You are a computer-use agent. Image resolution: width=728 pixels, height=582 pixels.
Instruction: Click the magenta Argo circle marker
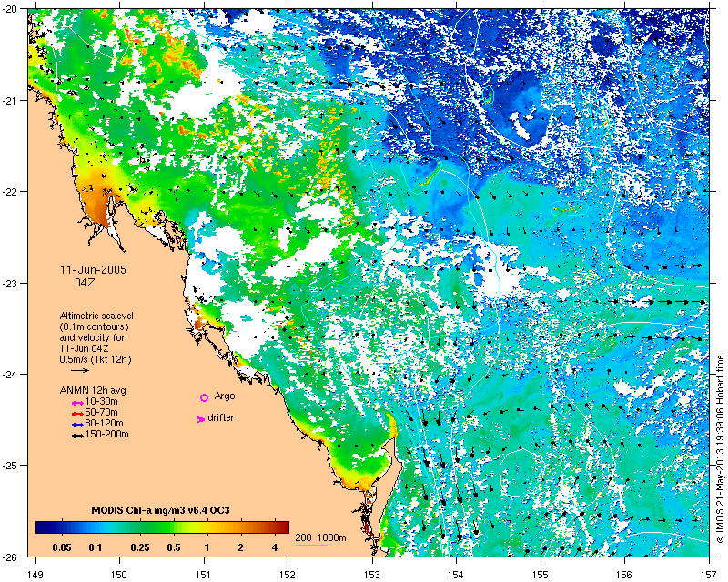click(x=204, y=397)
